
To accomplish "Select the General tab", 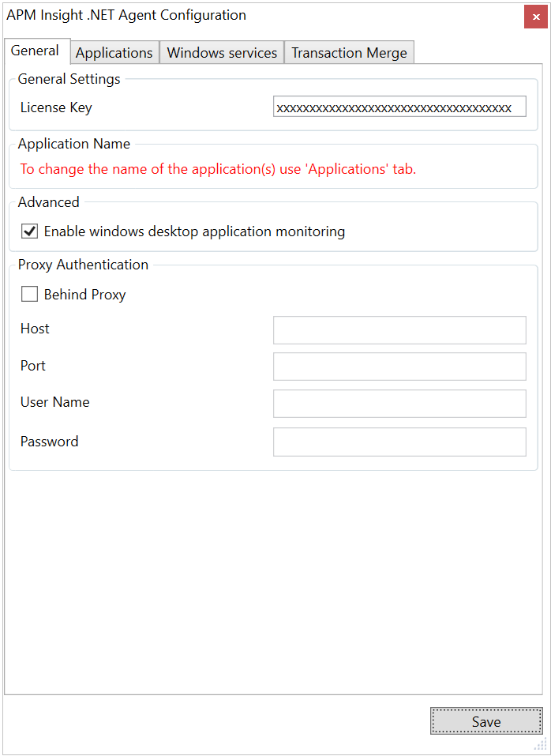I will click(x=36, y=50).
